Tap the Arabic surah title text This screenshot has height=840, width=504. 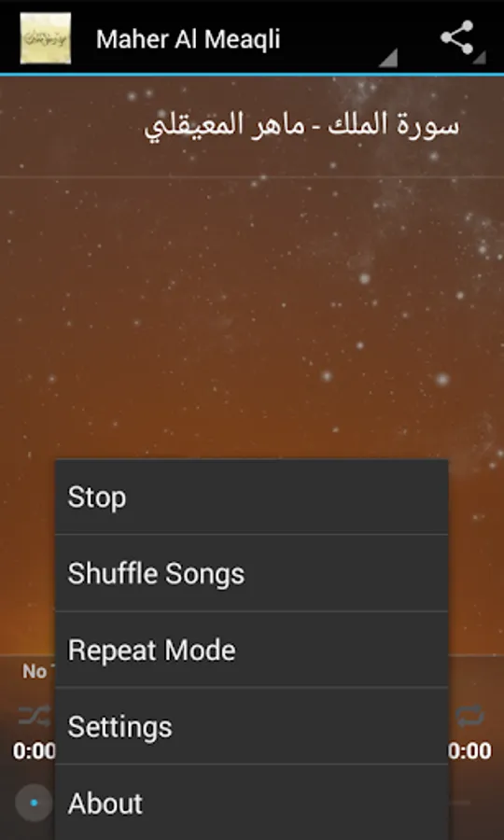(x=301, y=126)
